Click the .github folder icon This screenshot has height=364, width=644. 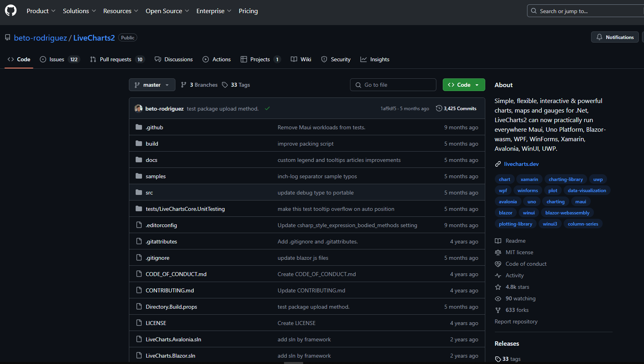pyautogui.click(x=139, y=127)
